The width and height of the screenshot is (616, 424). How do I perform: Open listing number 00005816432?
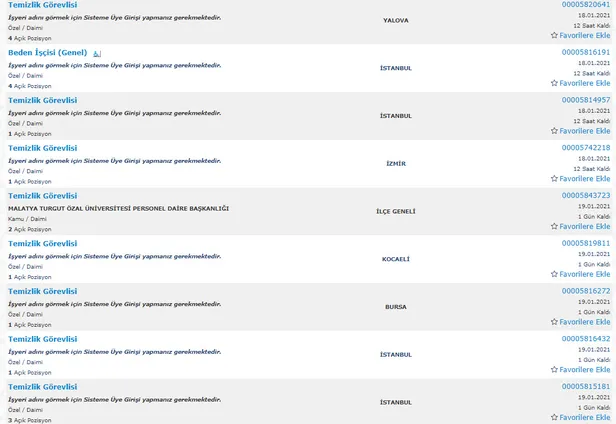(585, 338)
